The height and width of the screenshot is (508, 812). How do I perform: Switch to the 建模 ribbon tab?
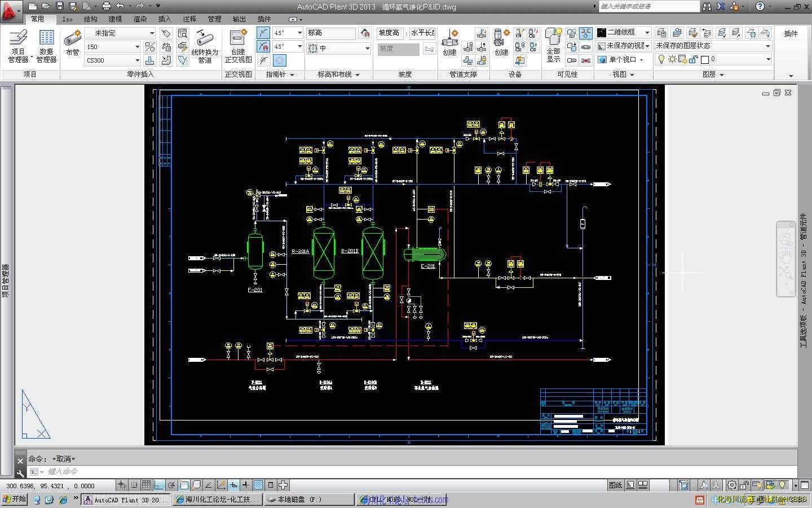[x=115, y=19]
